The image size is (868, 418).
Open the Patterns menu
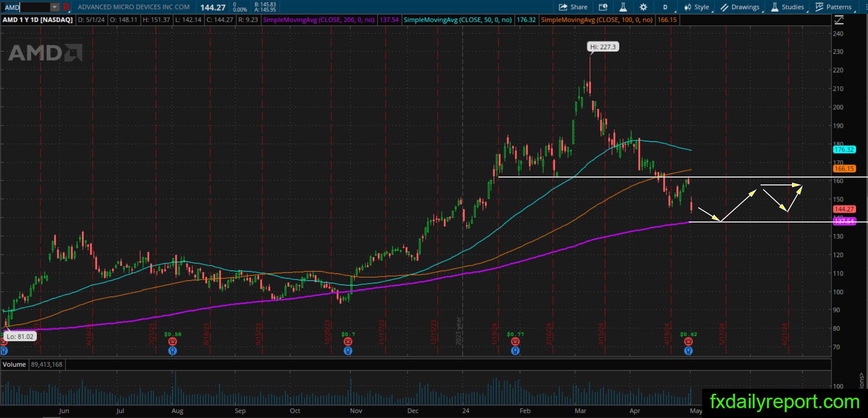pos(834,7)
